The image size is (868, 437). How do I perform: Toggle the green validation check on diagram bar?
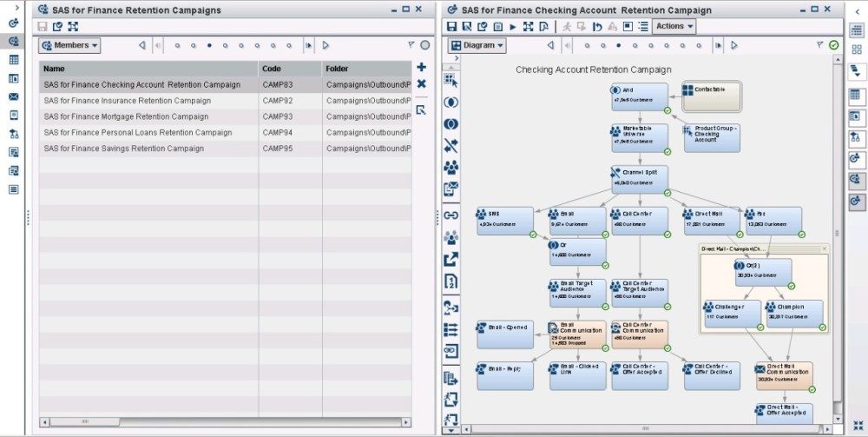tap(834, 45)
